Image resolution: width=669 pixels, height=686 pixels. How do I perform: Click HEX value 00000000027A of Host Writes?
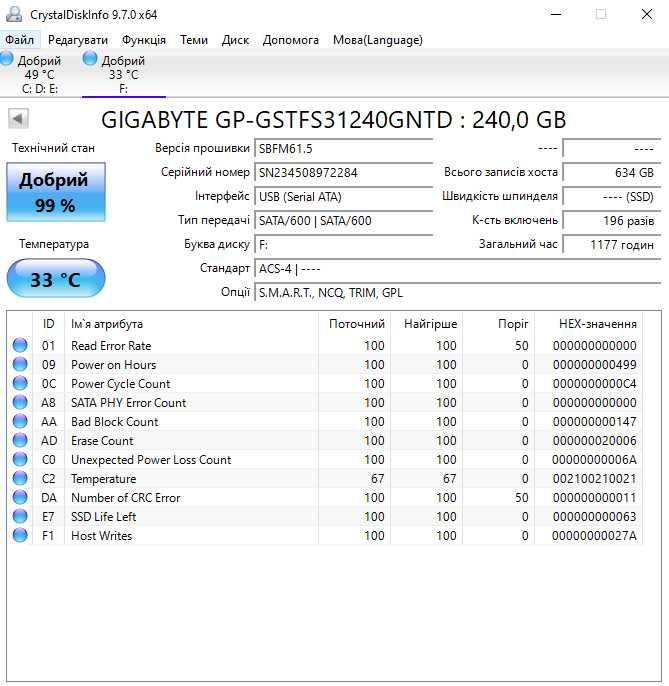pyautogui.click(x=594, y=536)
